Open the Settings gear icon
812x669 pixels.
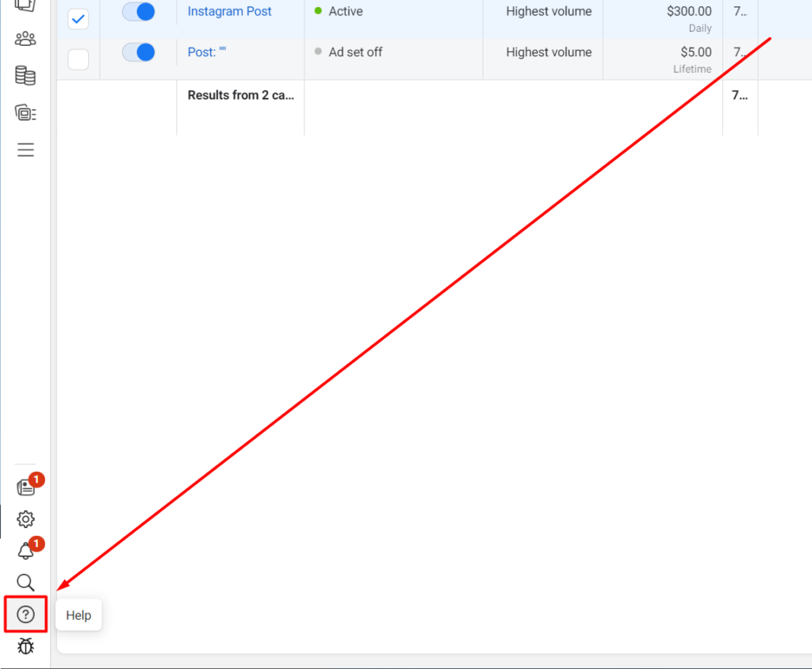tap(25, 519)
